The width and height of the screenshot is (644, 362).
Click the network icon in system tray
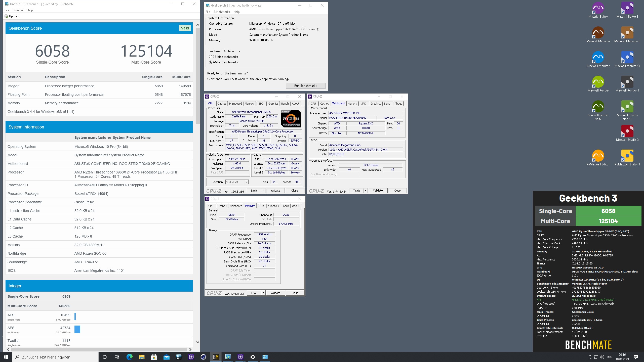point(596,357)
